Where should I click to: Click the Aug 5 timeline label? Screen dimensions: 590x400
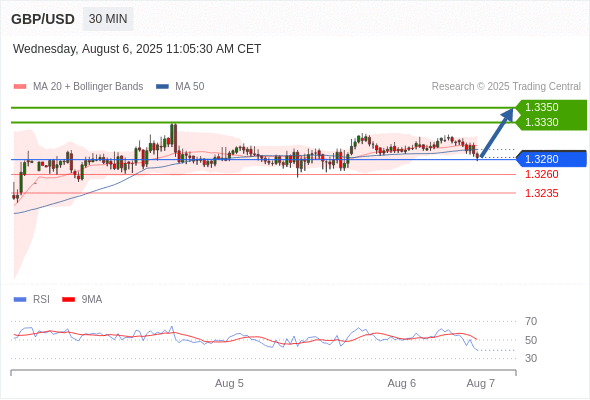[229, 383]
